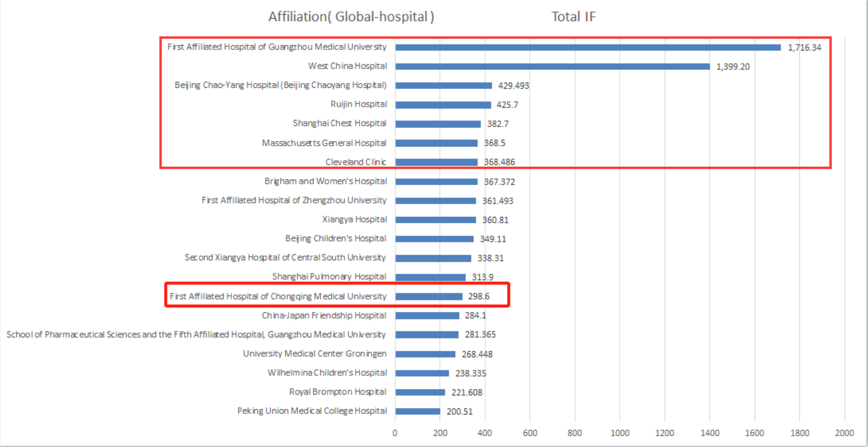Click the 'School of Pharmaceutical Sciences' label
This screenshot has width=868, height=447.
[196, 334]
